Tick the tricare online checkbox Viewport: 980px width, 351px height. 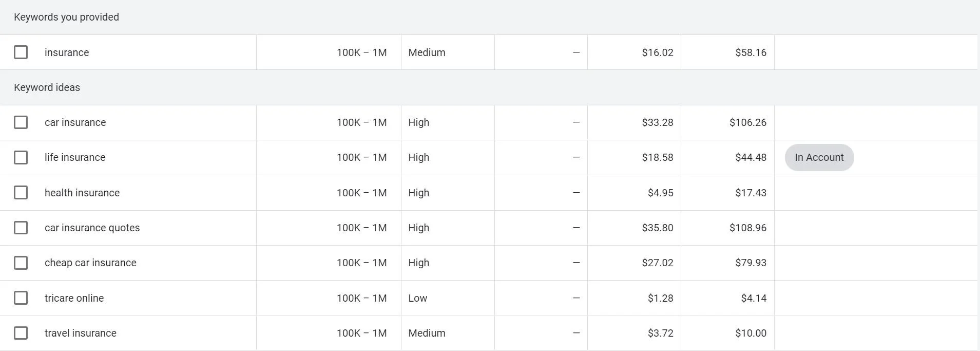(x=21, y=298)
